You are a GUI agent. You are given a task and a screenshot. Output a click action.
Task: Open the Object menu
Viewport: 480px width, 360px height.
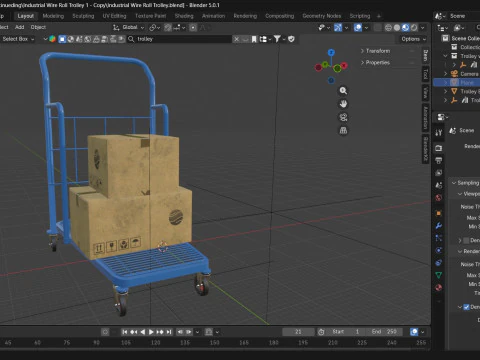(38, 27)
